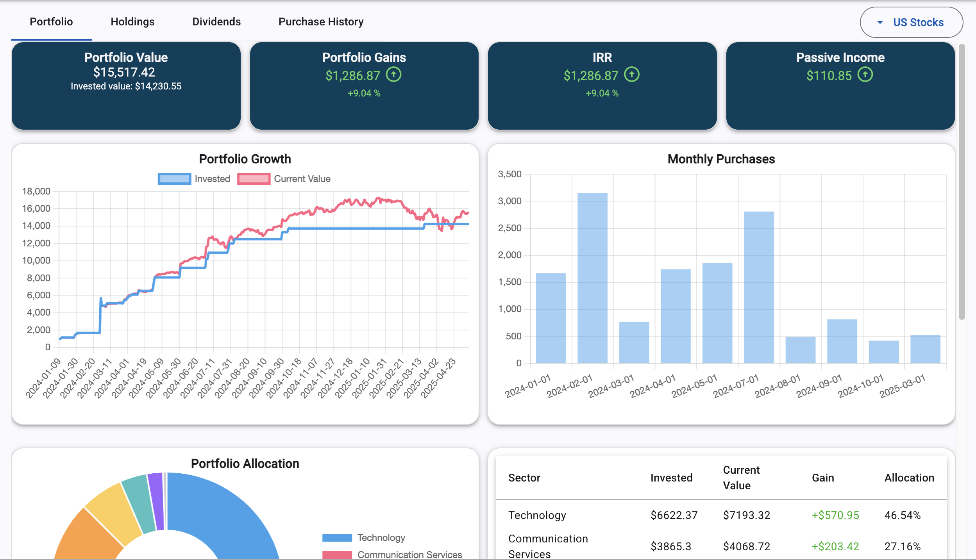Click the 2024-07-01 bar in Monthly Purchases
The height and width of the screenshot is (560, 976).
coord(759,287)
